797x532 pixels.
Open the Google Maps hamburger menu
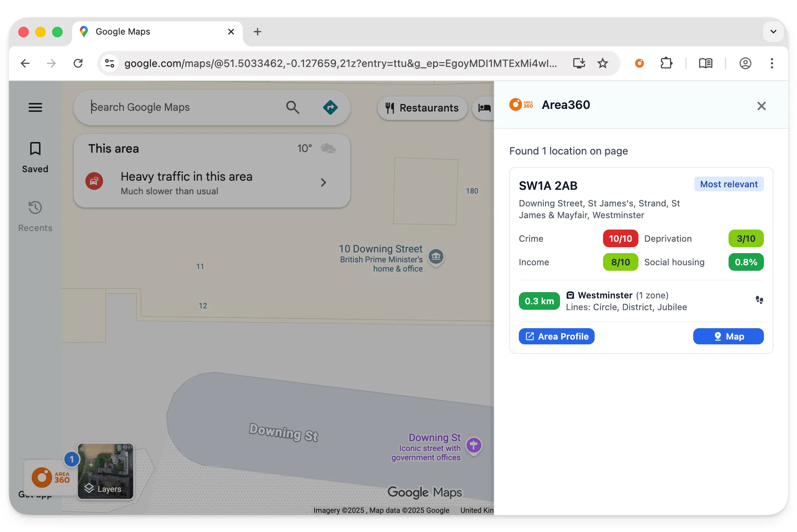tap(35, 107)
